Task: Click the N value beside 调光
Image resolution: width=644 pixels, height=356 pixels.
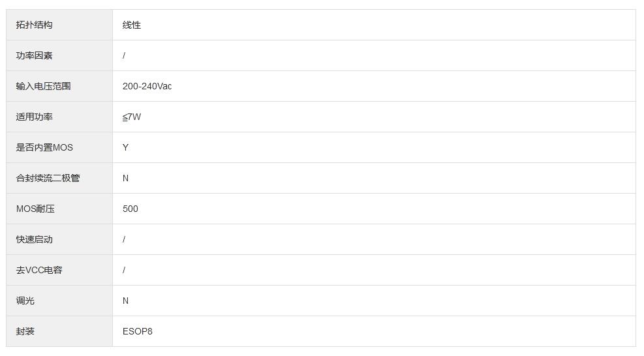Action: (x=125, y=301)
